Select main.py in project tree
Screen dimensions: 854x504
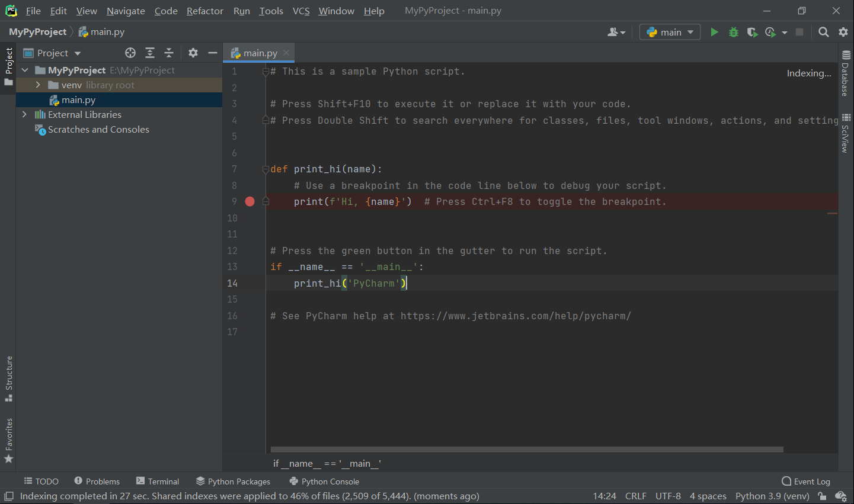pyautogui.click(x=78, y=99)
